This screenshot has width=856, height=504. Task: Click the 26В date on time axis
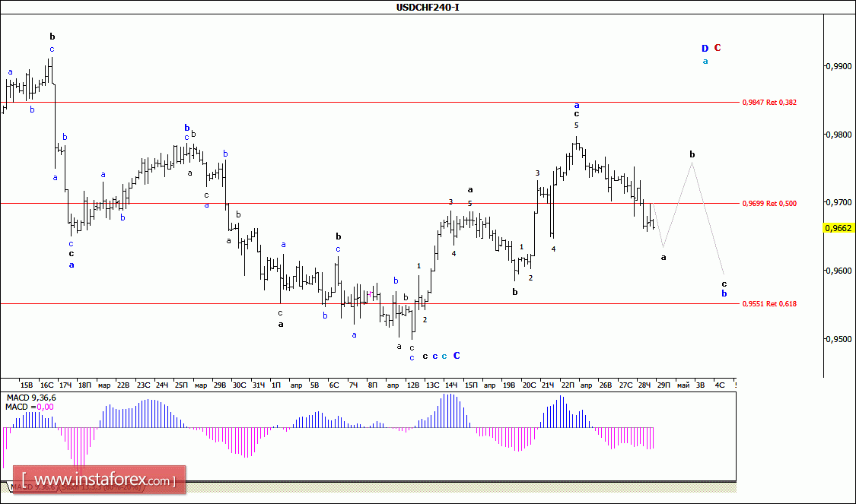tap(606, 385)
